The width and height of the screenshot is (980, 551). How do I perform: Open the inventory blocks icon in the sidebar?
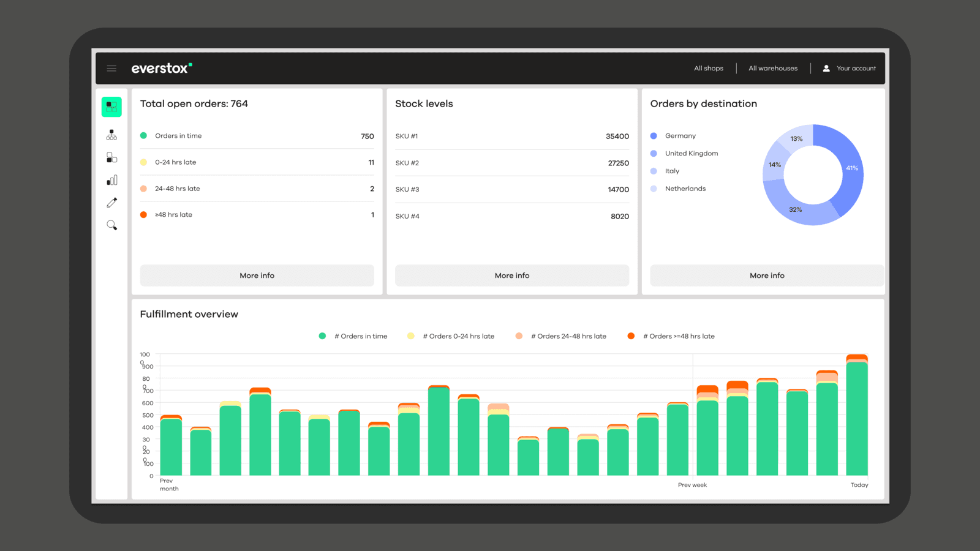coord(111,157)
